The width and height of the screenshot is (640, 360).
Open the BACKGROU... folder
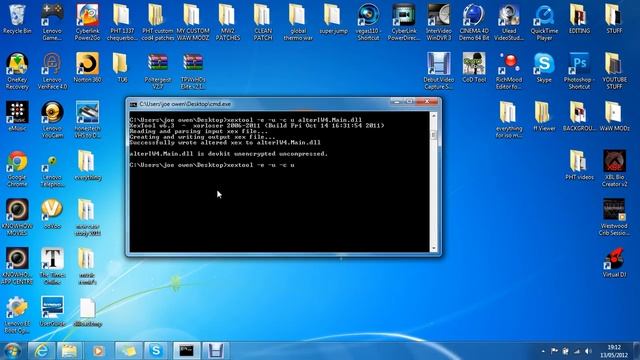pos(579,116)
